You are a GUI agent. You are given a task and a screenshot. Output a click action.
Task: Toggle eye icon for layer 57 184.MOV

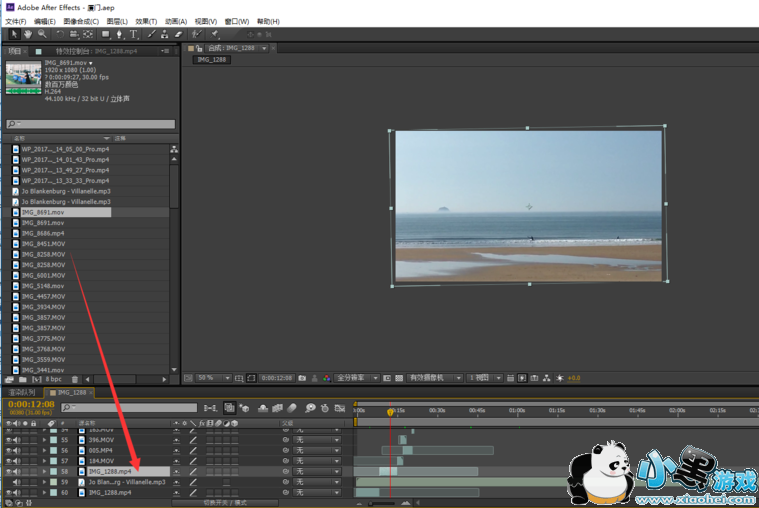coord(8,461)
